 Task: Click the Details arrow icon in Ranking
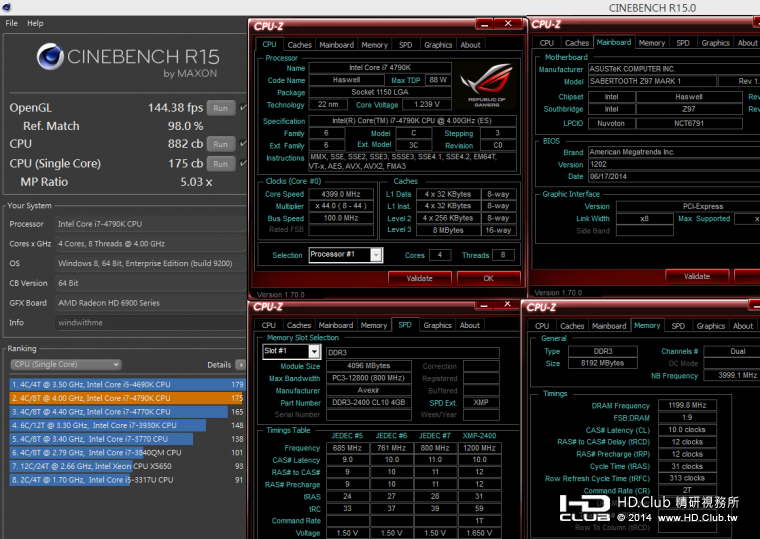(x=242, y=365)
